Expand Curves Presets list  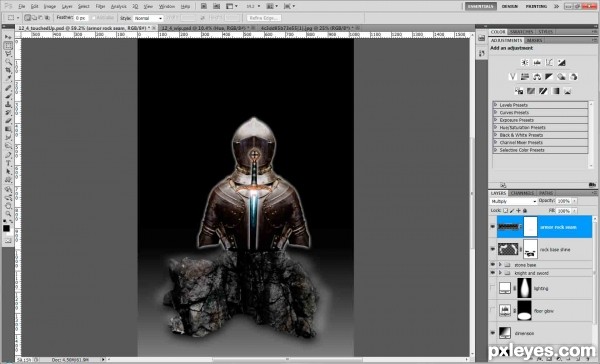point(496,112)
